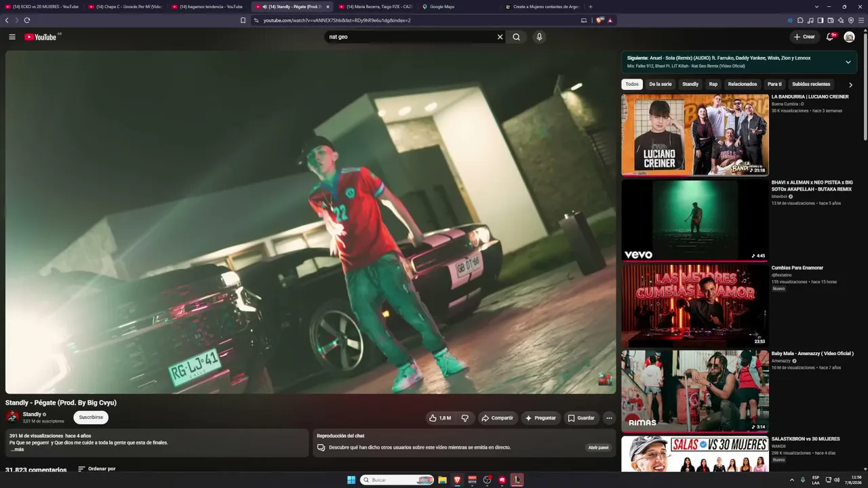Open the YouTube guide hamburger menu
Screen dimensions: 868x488
(x=12, y=37)
